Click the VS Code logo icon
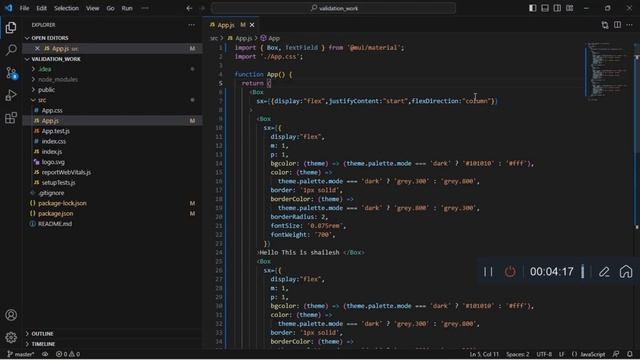The image size is (640, 360). [x=8, y=8]
